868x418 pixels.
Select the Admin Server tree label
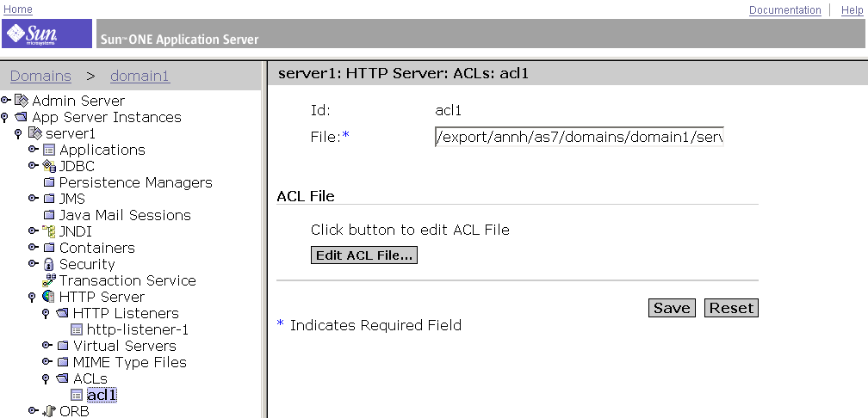(78, 101)
